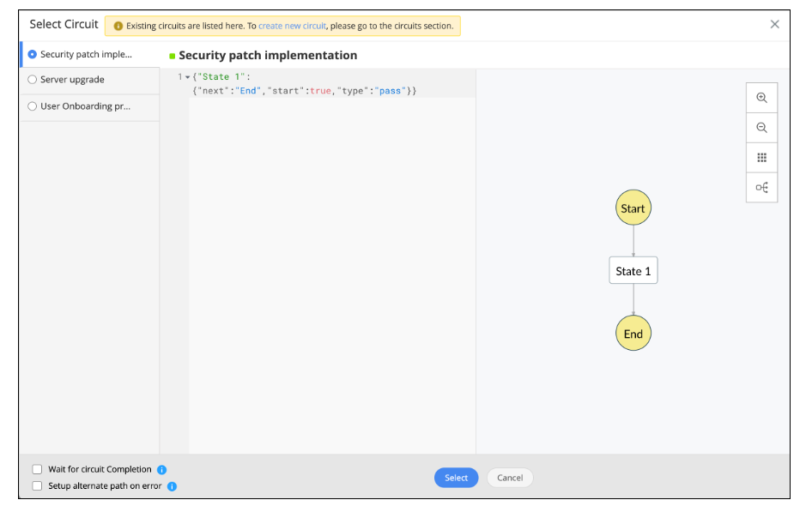The image size is (812, 506).
Task: Choose the User Onboarding circuit radio button
Action: (x=32, y=106)
